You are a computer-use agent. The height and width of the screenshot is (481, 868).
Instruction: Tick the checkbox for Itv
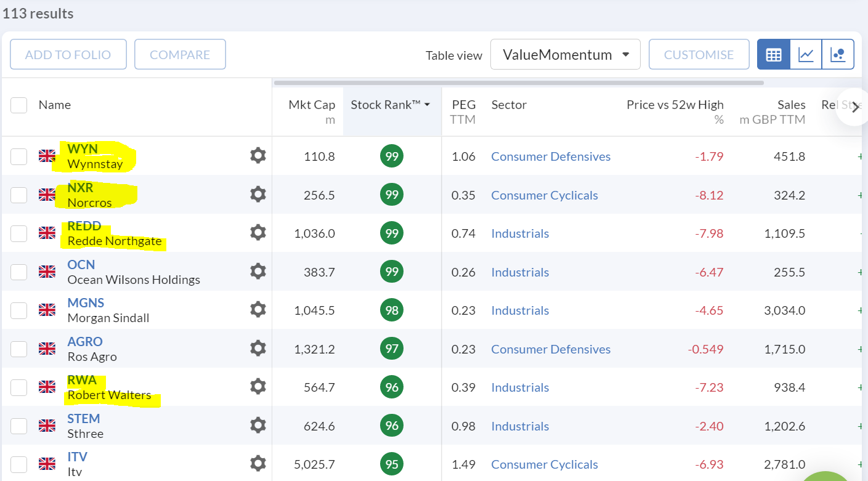[x=18, y=464]
